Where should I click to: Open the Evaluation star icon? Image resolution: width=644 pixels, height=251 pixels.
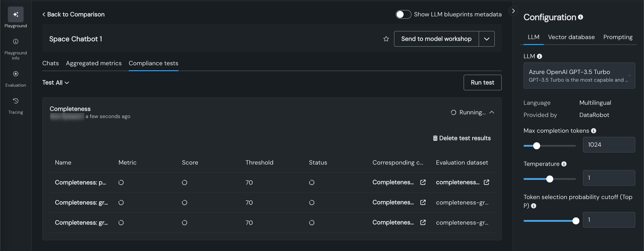[x=15, y=74]
